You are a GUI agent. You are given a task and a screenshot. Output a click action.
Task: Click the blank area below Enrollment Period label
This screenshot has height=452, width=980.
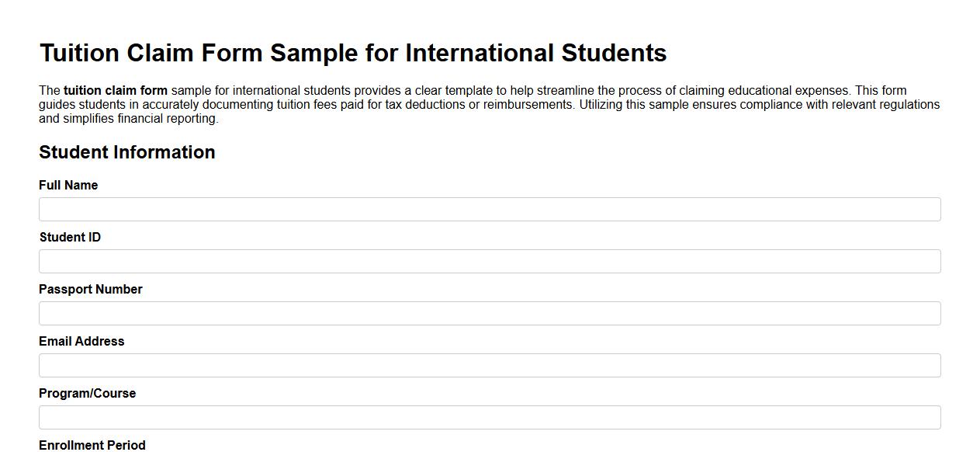(x=489, y=450)
